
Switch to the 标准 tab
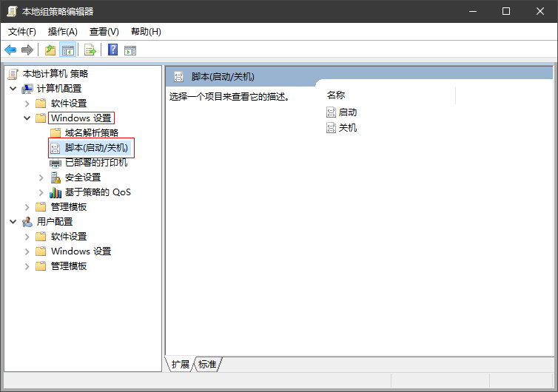(207, 364)
